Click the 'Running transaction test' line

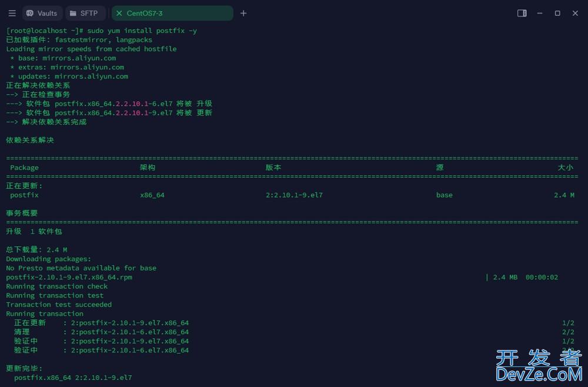tap(55, 295)
